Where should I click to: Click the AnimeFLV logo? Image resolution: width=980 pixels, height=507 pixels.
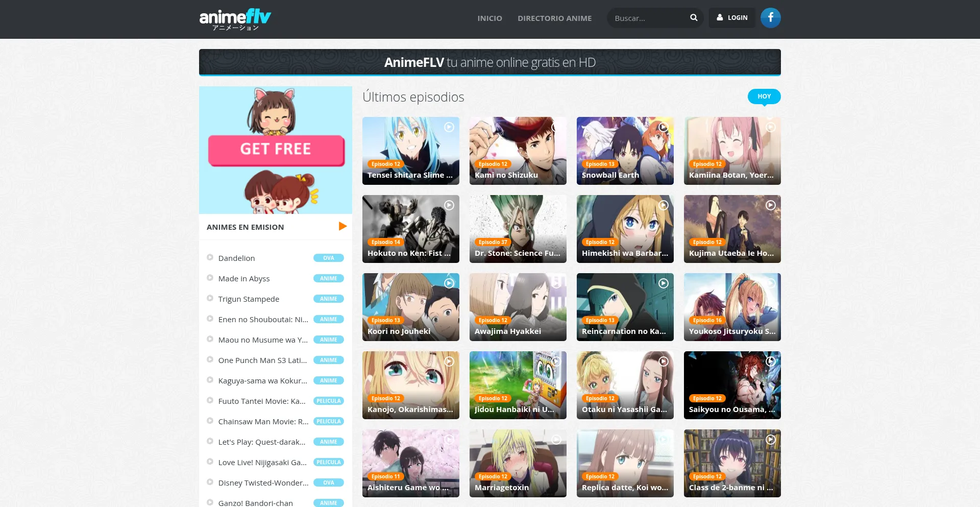click(235, 19)
